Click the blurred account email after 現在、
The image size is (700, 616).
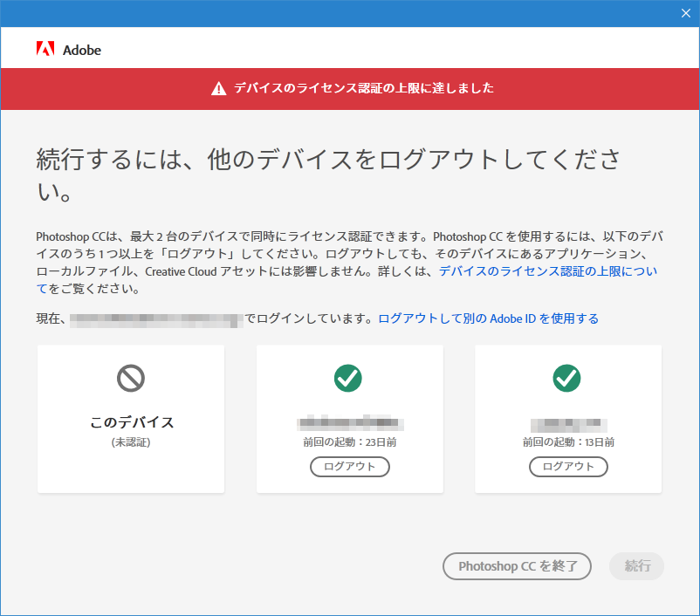(x=156, y=320)
